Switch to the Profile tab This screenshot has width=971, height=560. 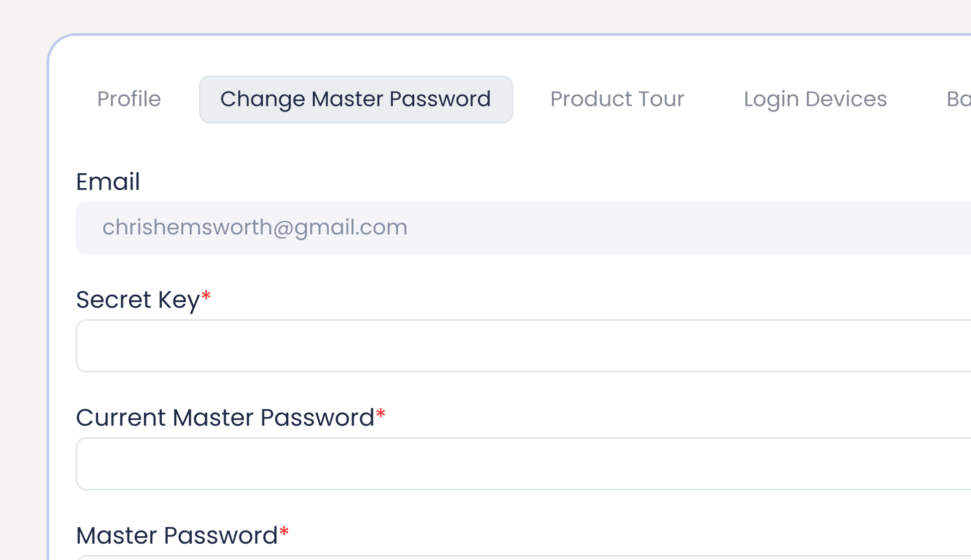tap(129, 99)
